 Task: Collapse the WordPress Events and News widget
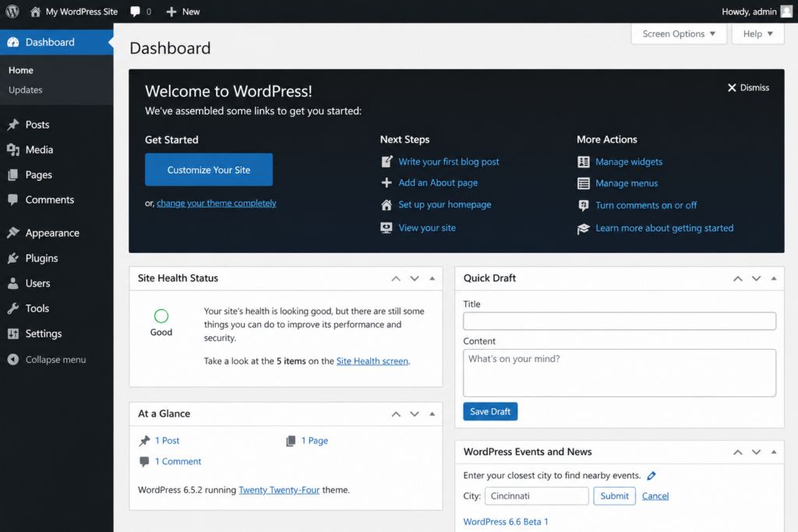pos(774,452)
